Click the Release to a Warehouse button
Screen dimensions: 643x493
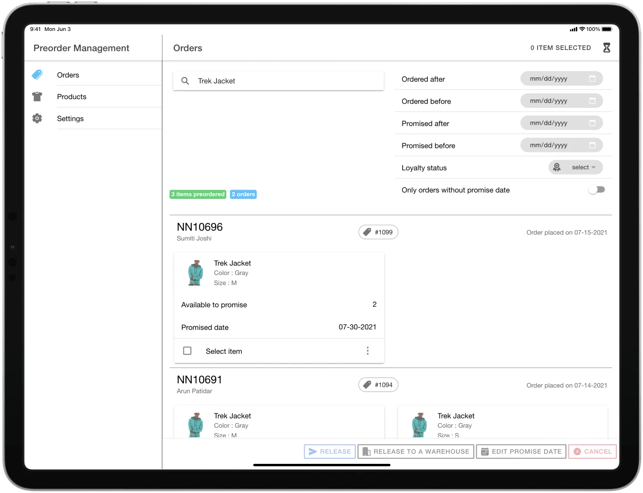[x=416, y=451]
